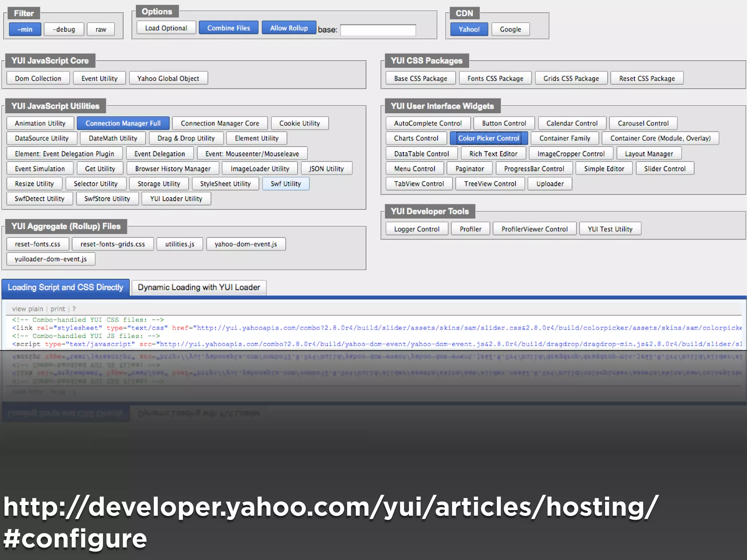Screen dimensions: 747x560
Task: Select Reset CSS Package
Action: [647, 78]
